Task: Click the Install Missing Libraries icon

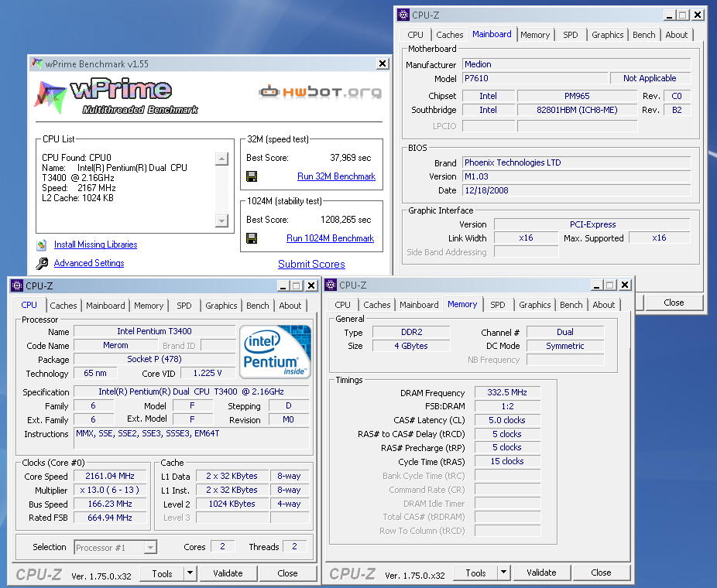Action: [x=42, y=245]
